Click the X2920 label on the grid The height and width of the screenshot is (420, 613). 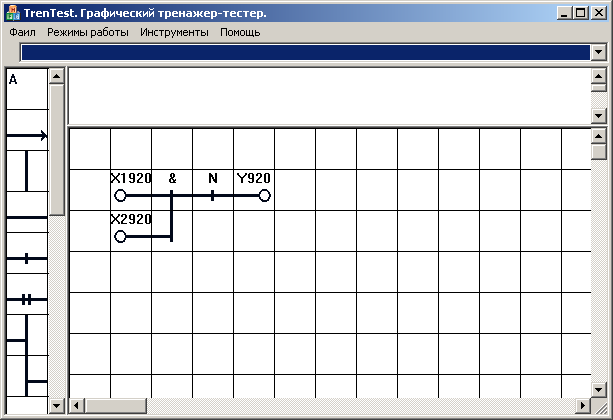click(131, 219)
